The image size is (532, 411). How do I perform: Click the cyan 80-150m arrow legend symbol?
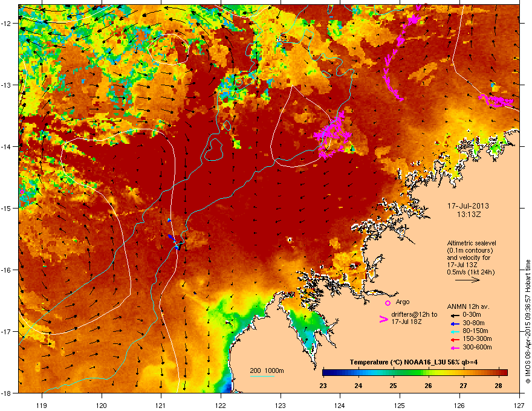[x=455, y=331]
